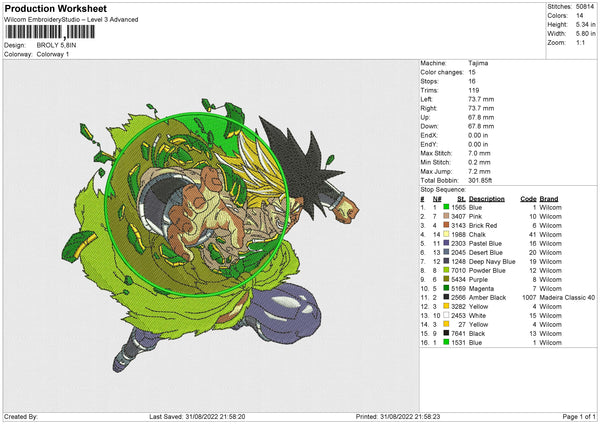Screen dimensions: 600x424
Task: Click the 5434 Purple color swatch
Action: [446, 279]
